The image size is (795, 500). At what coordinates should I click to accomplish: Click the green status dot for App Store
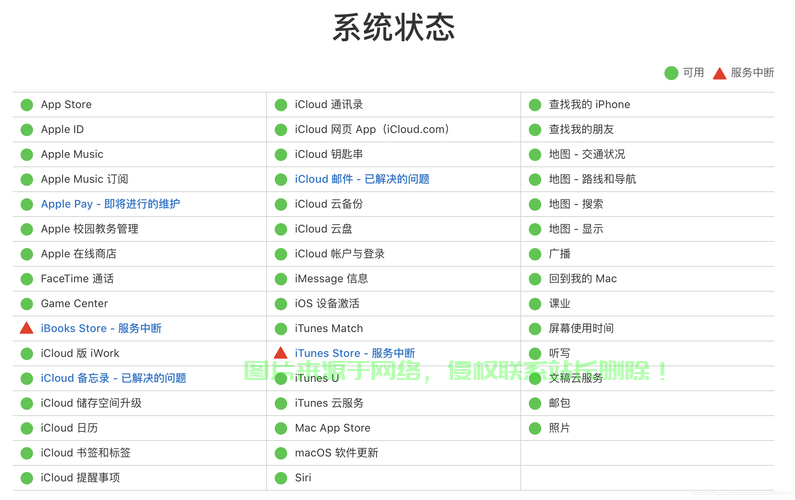26,105
